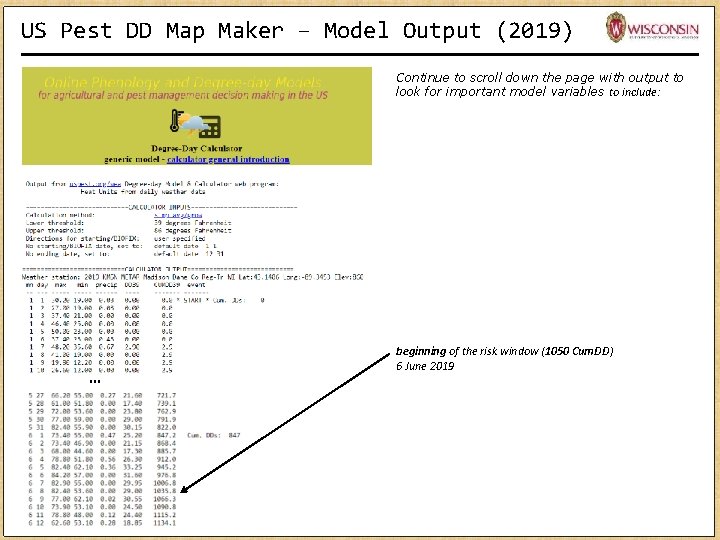Click the 'Cum. DDs: 847' event note
This screenshot has width=720, height=540.
(x=214, y=435)
